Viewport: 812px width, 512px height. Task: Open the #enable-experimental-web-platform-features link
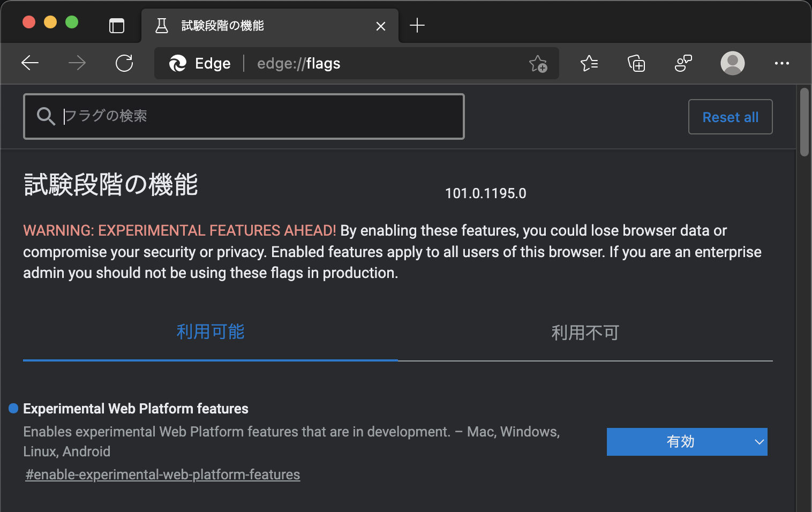[163, 475]
